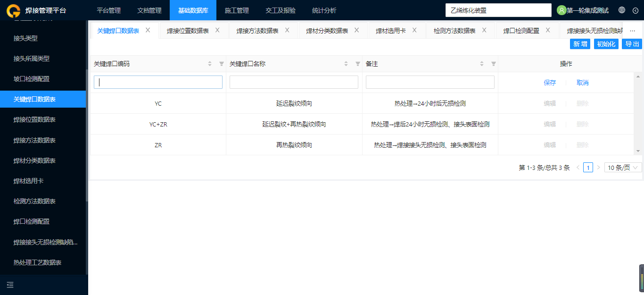Close the 检测方法数据表 tab

484,30
